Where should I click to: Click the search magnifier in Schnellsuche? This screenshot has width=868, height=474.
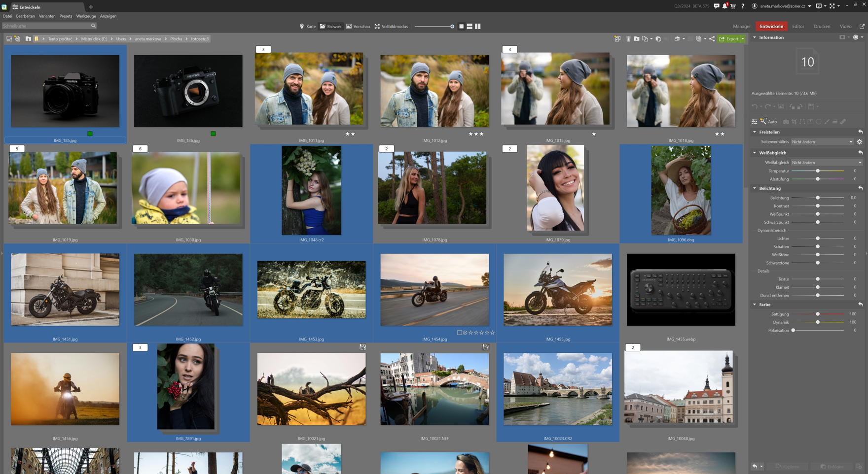click(93, 26)
